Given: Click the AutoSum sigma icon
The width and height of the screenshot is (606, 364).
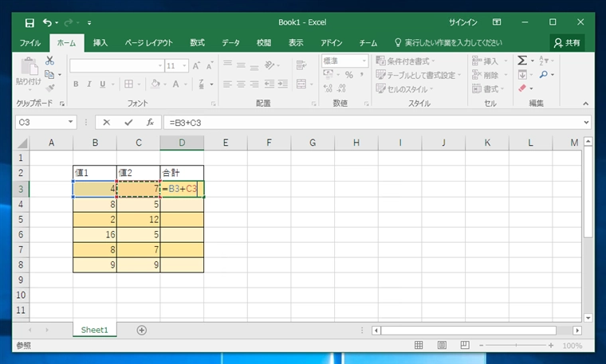Looking at the screenshot, I should [x=522, y=61].
